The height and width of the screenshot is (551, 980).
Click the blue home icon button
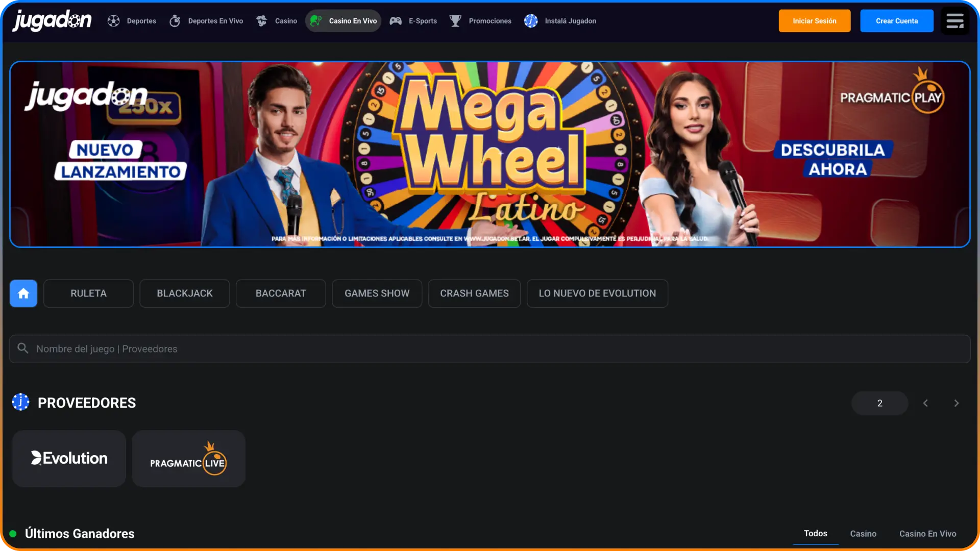click(x=23, y=293)
